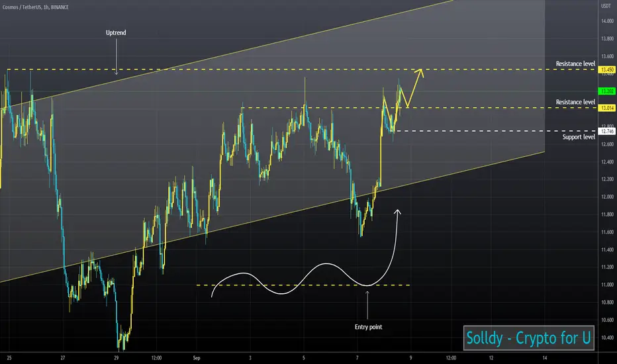617x364 pixels.
Task: Click the 5 date label on time axis
Action: (303, 358)
